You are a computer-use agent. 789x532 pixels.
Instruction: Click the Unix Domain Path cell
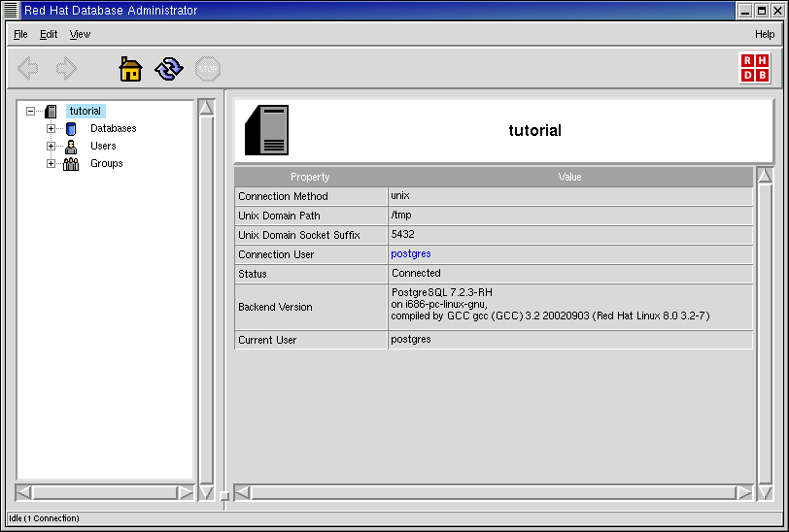click(x=311, y=216)
